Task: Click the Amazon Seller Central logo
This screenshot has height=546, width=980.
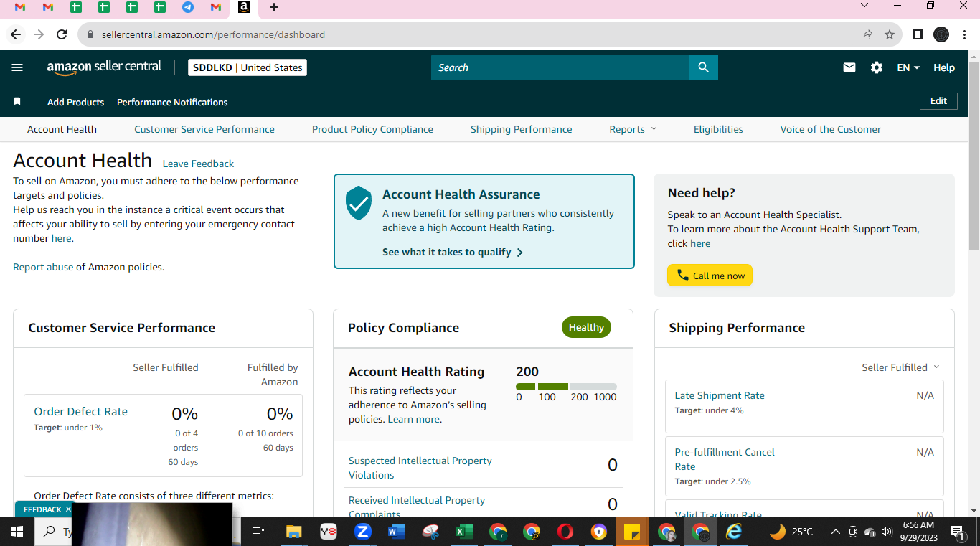Action: pyautogui.click(x=104, y=67)
